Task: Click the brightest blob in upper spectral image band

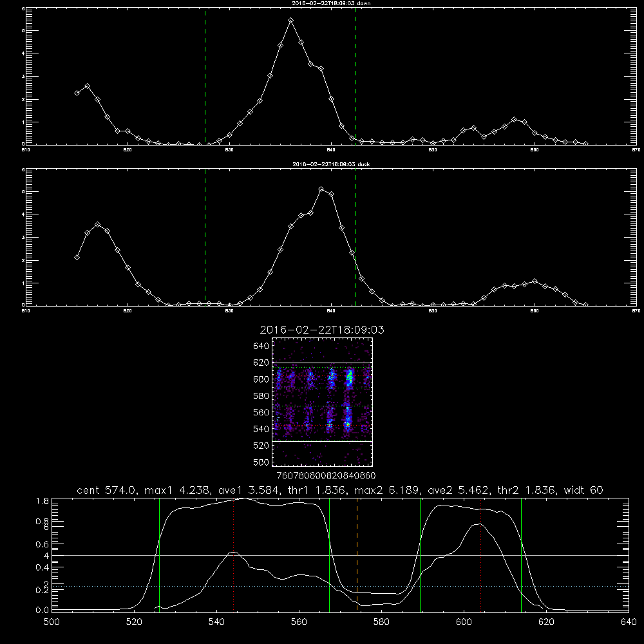Action: pyautogui.click(x=349, y=377)
